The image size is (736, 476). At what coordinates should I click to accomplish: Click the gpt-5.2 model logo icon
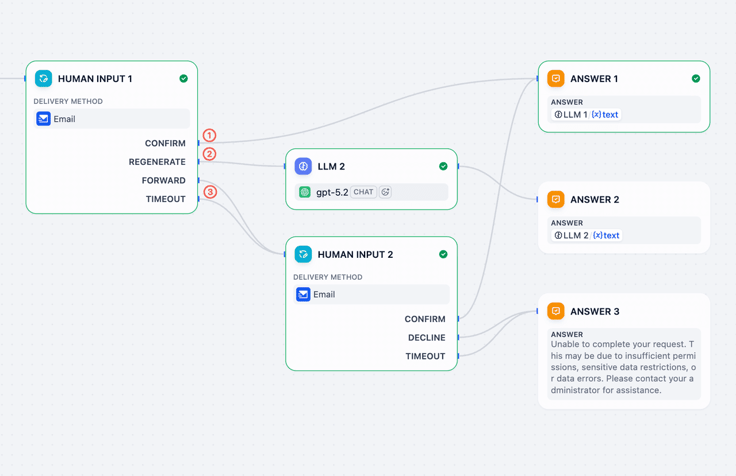(x=305, y=192)
